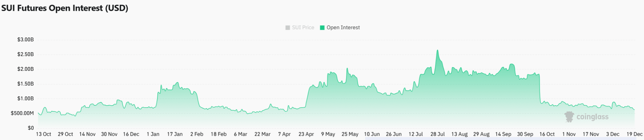Click the SUI Futures Open Interest title
This screenshot has width=644, height=140.
click(x=65, y=8)
